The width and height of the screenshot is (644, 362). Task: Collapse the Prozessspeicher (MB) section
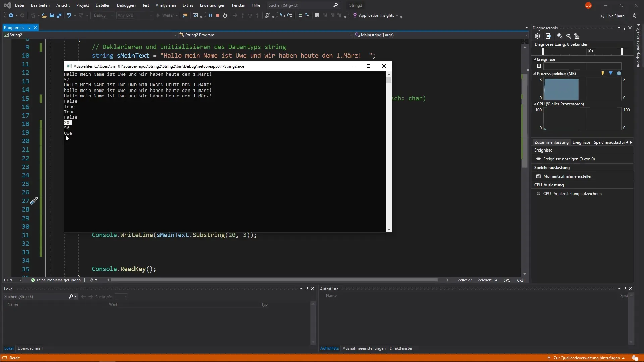[x=535, y=74]
